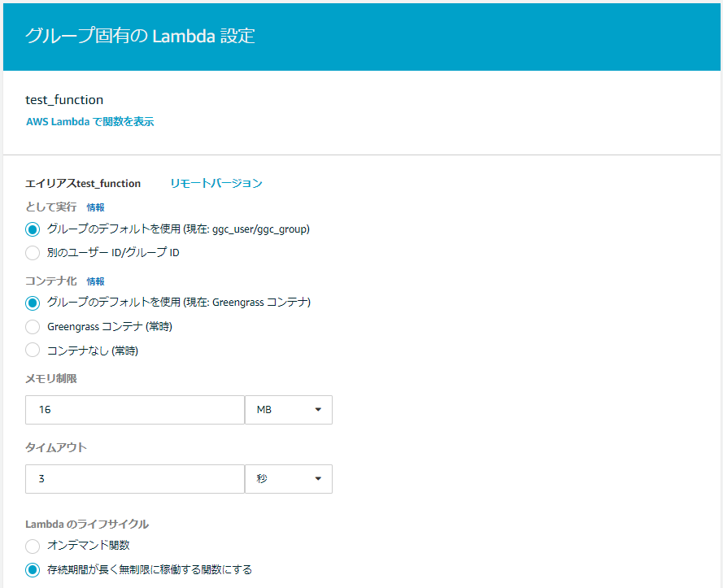
Task: Click the メモリ制限 input showing 16
Action: pyautogui.click(x=135, y=410)
